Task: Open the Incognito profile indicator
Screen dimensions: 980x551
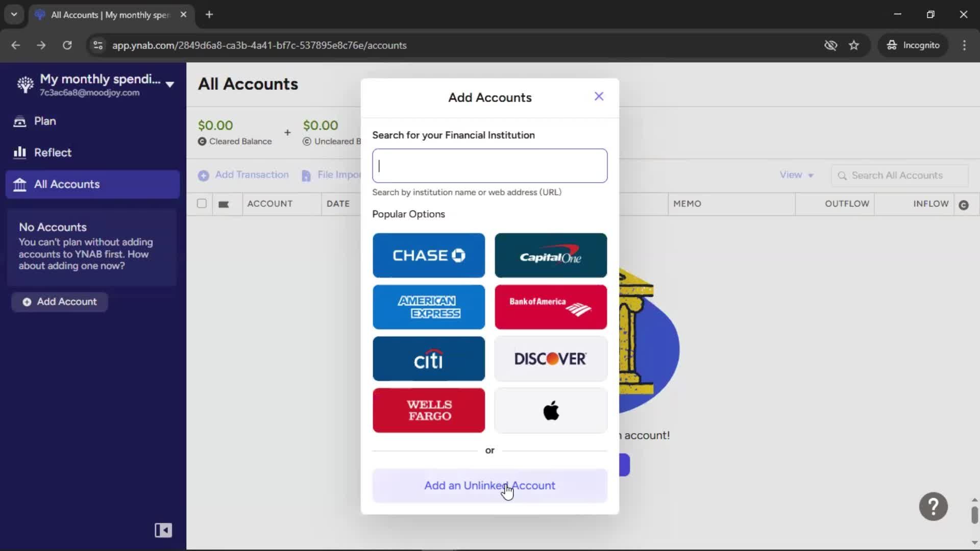Action: [x=913, y=45]
